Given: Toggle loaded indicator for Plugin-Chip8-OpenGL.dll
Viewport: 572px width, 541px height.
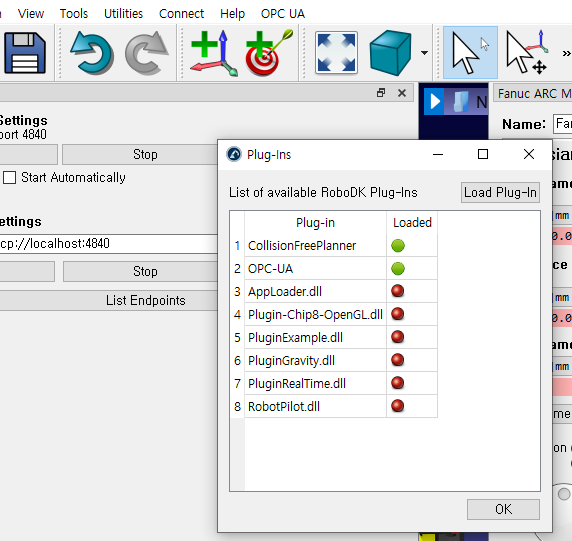Looking at the screenshot, I should tap(398, 314).
